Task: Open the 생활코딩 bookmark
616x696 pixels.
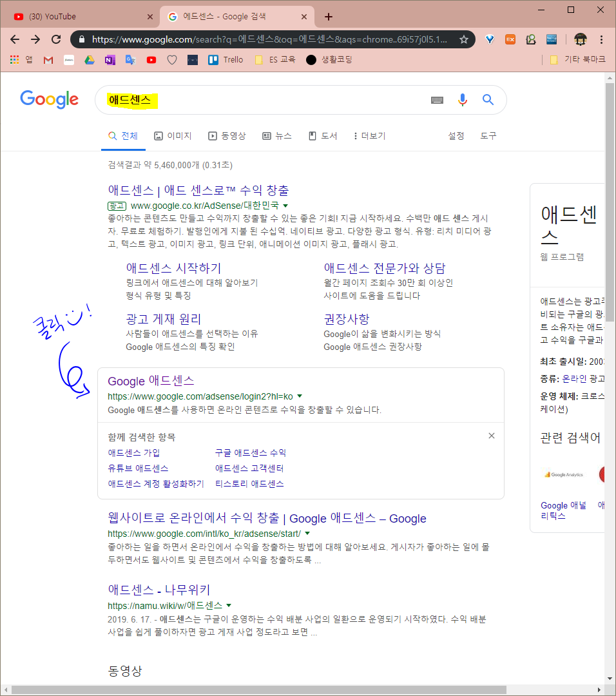Action: click(329, 60)
